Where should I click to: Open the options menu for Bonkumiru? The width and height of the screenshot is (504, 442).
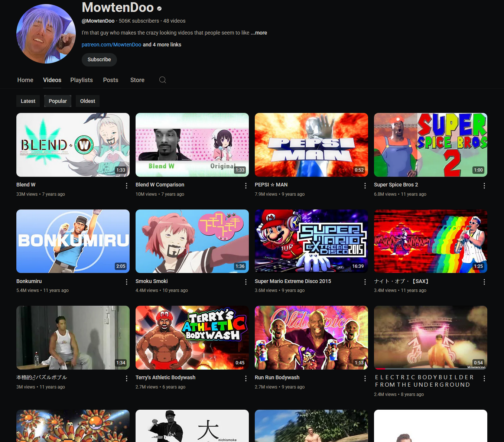pos(127,282)
